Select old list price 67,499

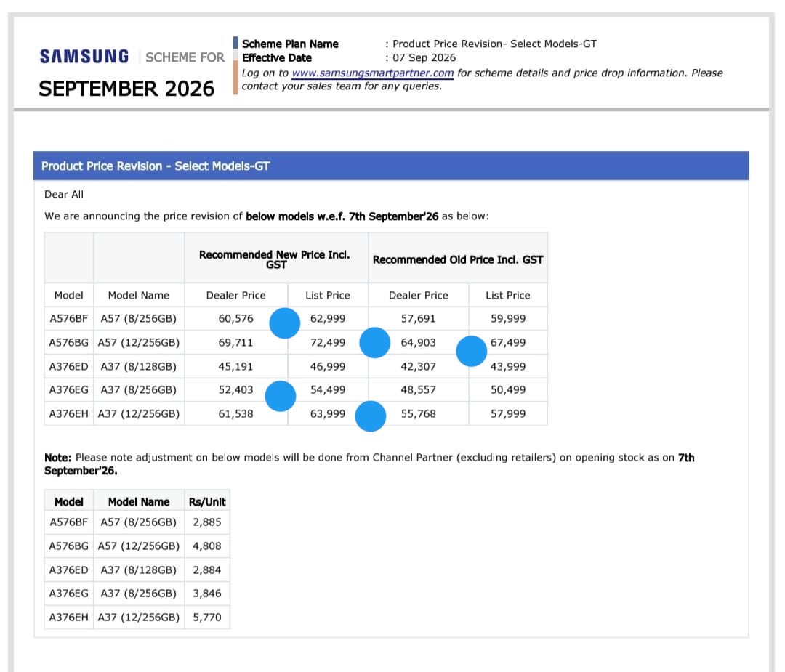point(507,343)
